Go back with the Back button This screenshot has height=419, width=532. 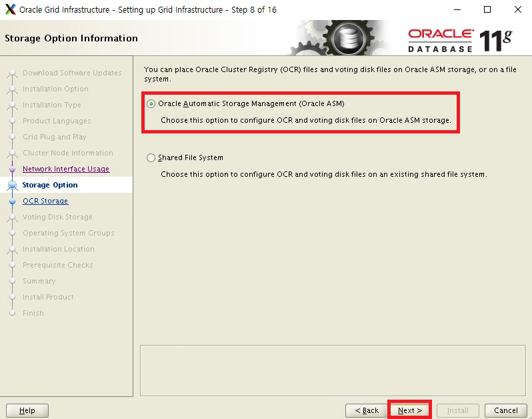coord(367,410)
